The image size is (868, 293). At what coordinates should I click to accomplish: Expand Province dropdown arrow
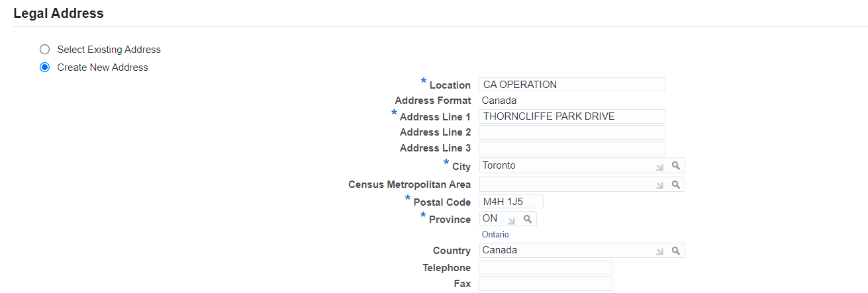point(512,220)
